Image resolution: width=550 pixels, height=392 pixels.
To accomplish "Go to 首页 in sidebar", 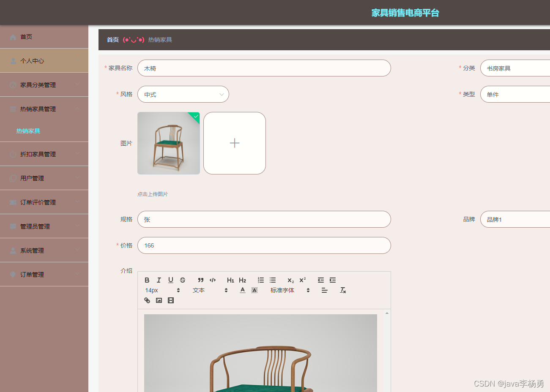I will click(x=44, y=37).
